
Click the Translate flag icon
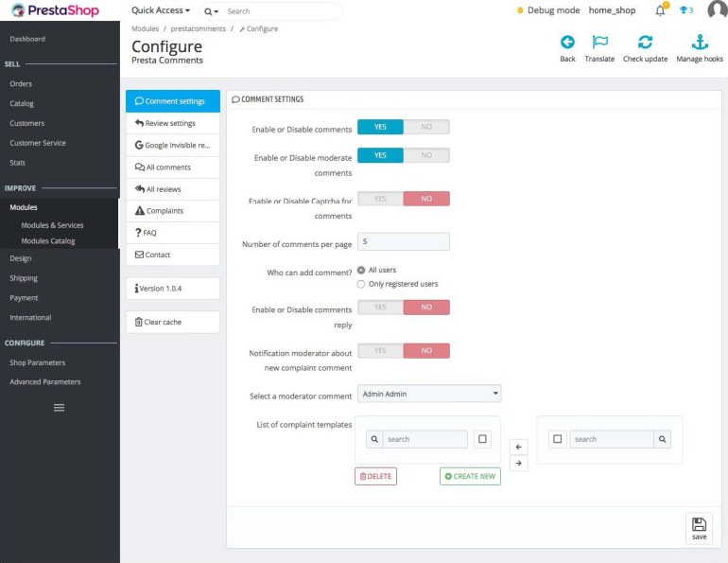[599, 43]
